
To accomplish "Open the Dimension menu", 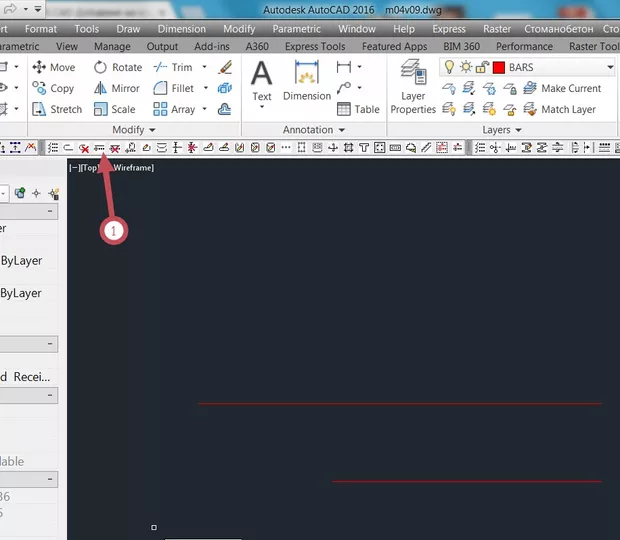I will pyautogui.click(x=181, y=29).
